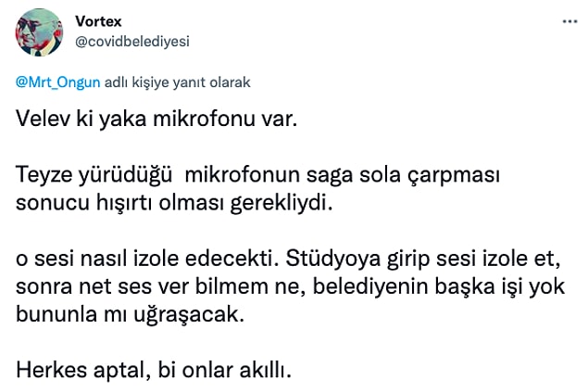Image resolution: width=588 pixels, height=392 pixels.
Task: Open the @Mrt_Ongun mention link
Action: [57, 82]
